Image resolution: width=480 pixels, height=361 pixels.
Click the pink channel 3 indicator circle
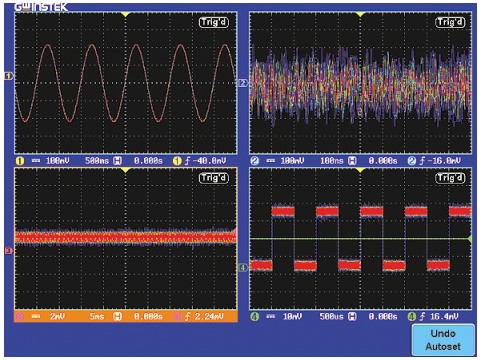coord(20,317)
